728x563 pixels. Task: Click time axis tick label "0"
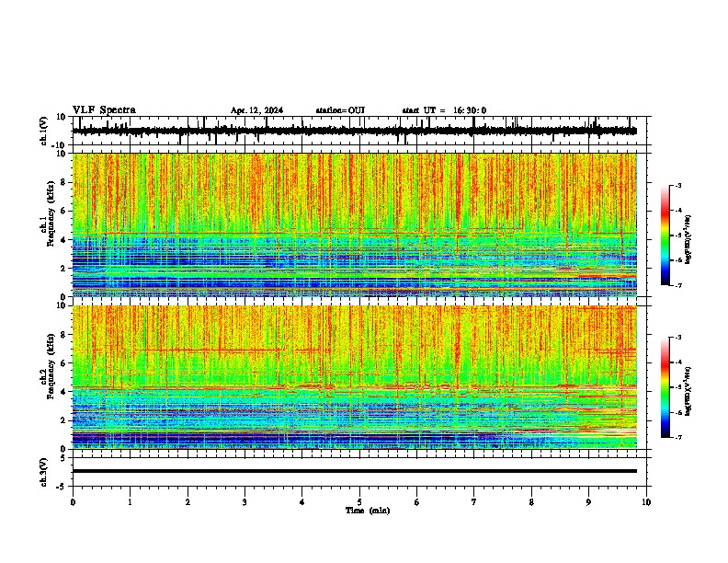point(73,502)
